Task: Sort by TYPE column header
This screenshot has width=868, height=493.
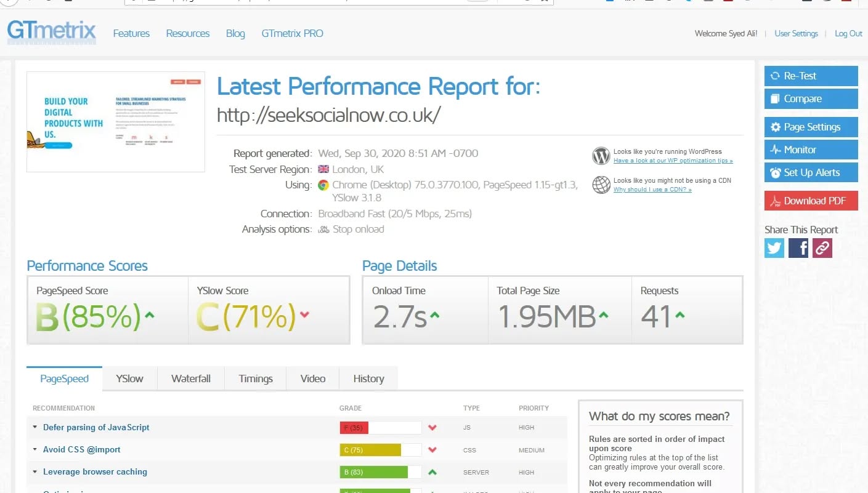Action: click(471, 408)
